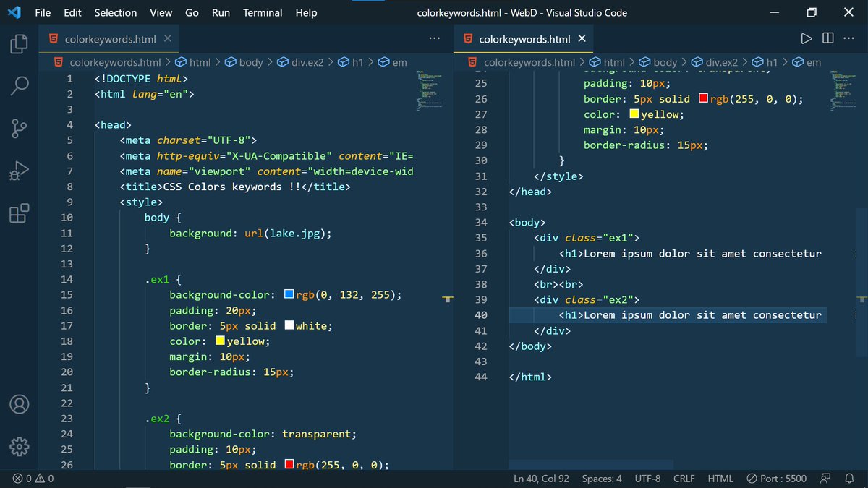Open the Run menu

[221, 12]
